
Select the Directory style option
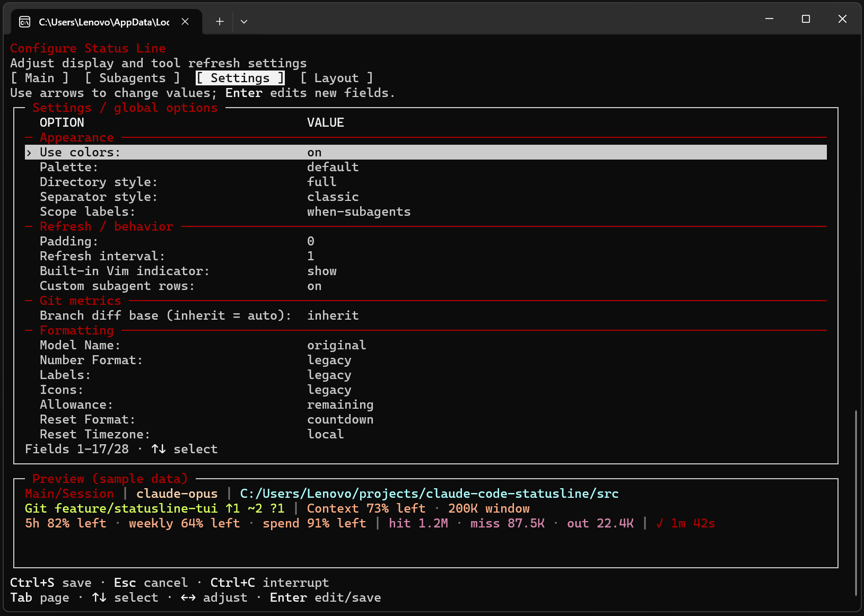tap(99, 182)
